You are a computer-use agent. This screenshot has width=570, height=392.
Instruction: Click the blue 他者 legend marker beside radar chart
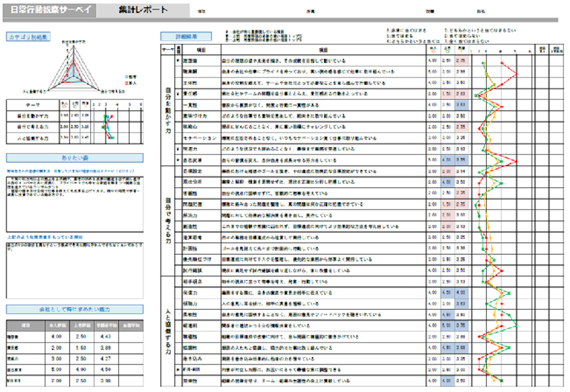(x=126, y=77)
